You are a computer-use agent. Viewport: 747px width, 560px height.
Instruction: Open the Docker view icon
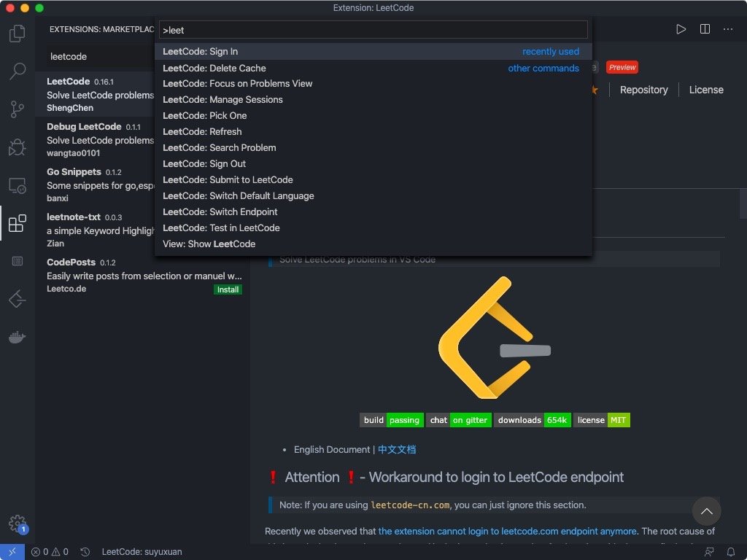(18, 337)
